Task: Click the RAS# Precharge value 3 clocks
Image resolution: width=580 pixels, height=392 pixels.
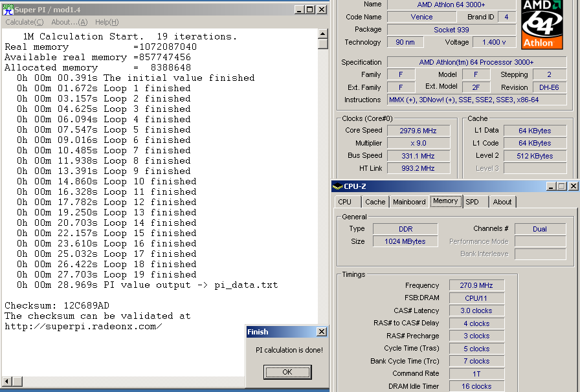Action: (x=476, y=336)
